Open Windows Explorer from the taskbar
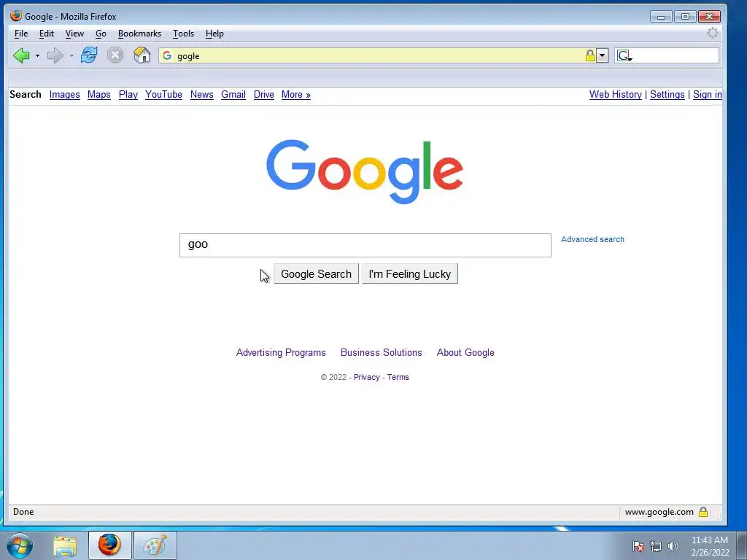Screen dimensions: 747x560 click(x=65, y=546)
